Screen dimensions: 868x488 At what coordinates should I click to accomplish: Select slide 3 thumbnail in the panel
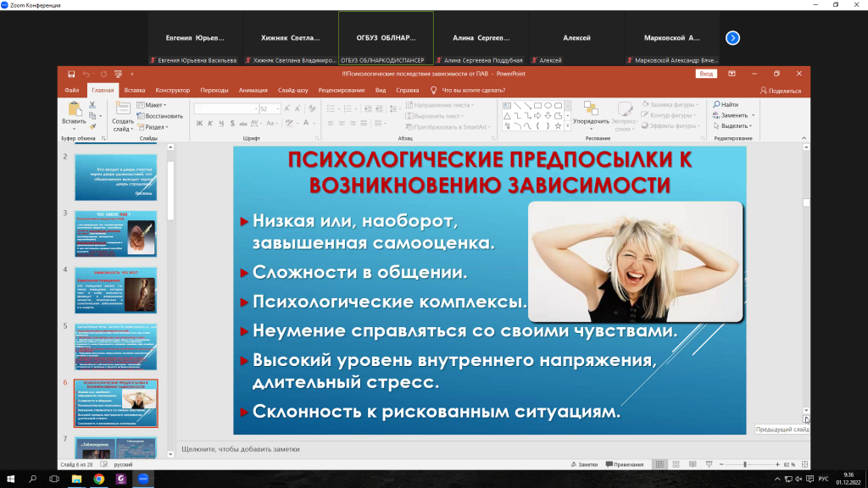tap(115, 234)
